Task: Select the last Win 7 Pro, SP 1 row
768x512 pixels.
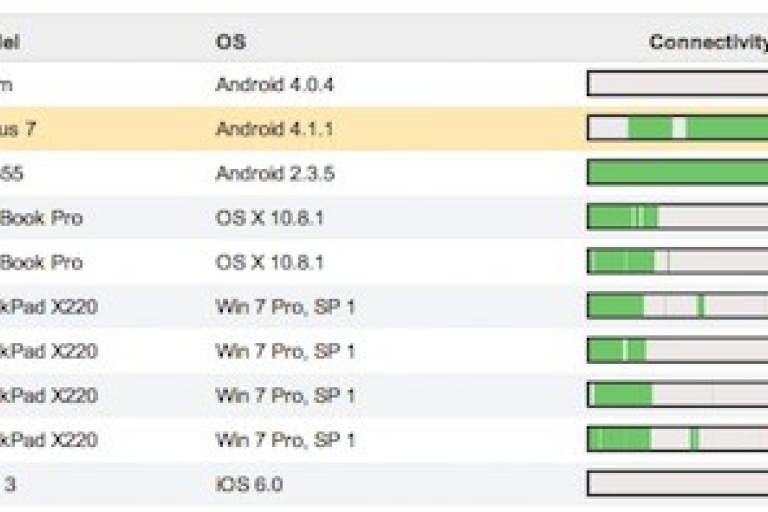Action: point(384,439)
